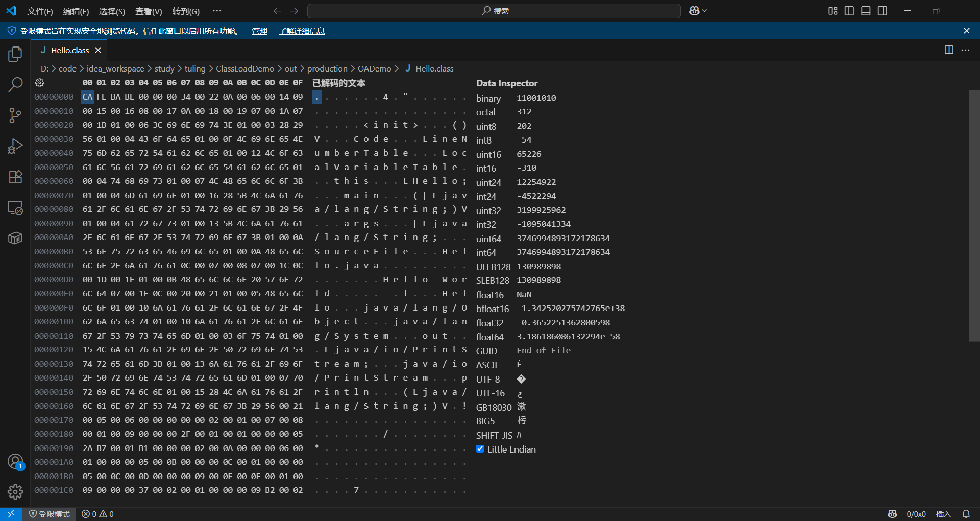
Task: Go forward in navigation history
Action: (294, 11)
